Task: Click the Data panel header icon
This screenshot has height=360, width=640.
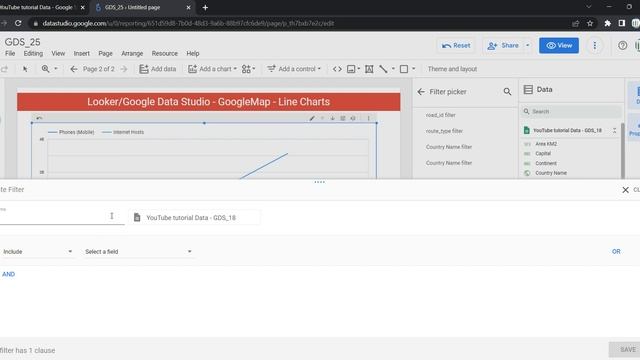Action: 528,89
